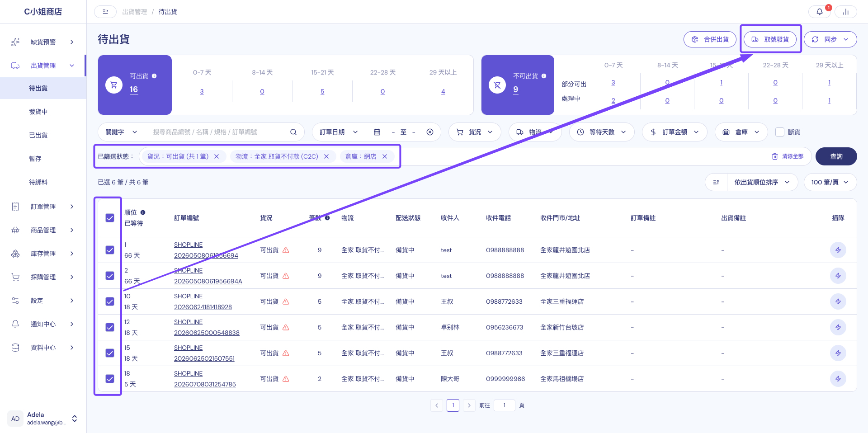Screen dimensions: 868x433
Task: Click the 取號發貨 button
Action: pos(770,39)
